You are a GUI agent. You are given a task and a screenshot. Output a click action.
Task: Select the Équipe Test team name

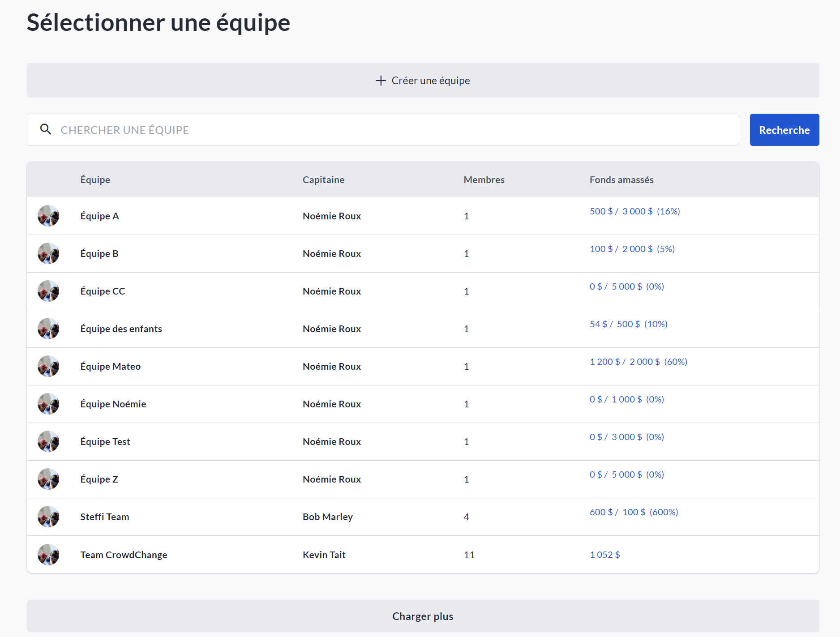[x=105, y=441]
